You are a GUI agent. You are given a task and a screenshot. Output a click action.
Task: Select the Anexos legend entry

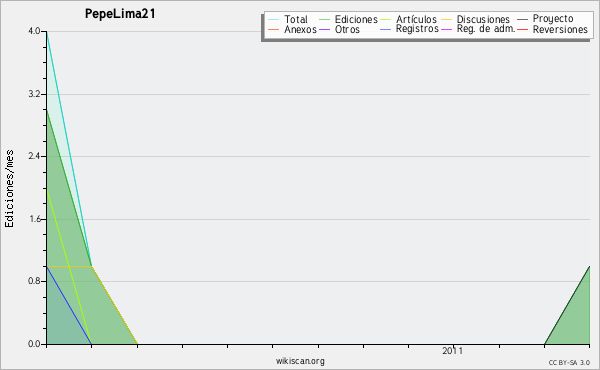point(300,29)
